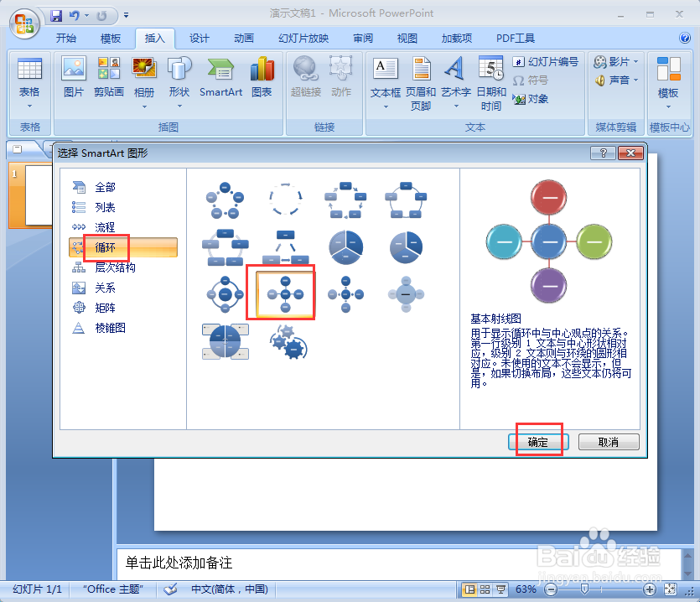
Task: Save the presentation from the quick access toolbar
Action: tap(56, 16)
